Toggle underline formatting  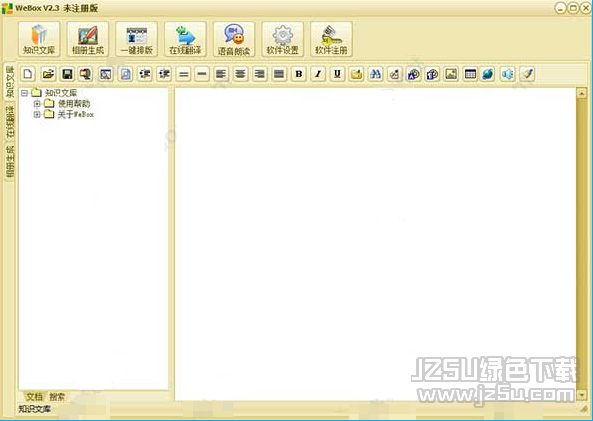click(x=337, y=74)
